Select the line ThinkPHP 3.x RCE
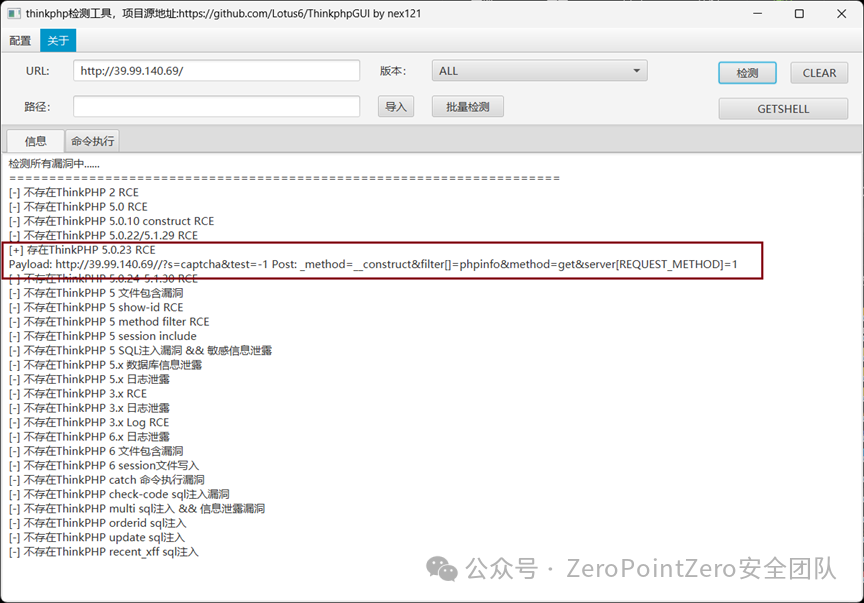 tap(78, 393)
